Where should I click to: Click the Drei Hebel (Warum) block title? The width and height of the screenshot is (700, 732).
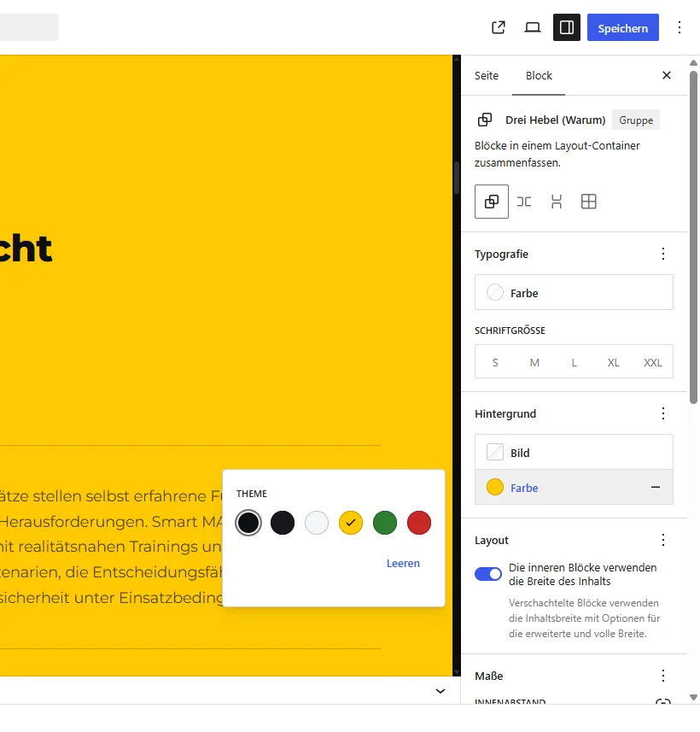pos(556,120)
